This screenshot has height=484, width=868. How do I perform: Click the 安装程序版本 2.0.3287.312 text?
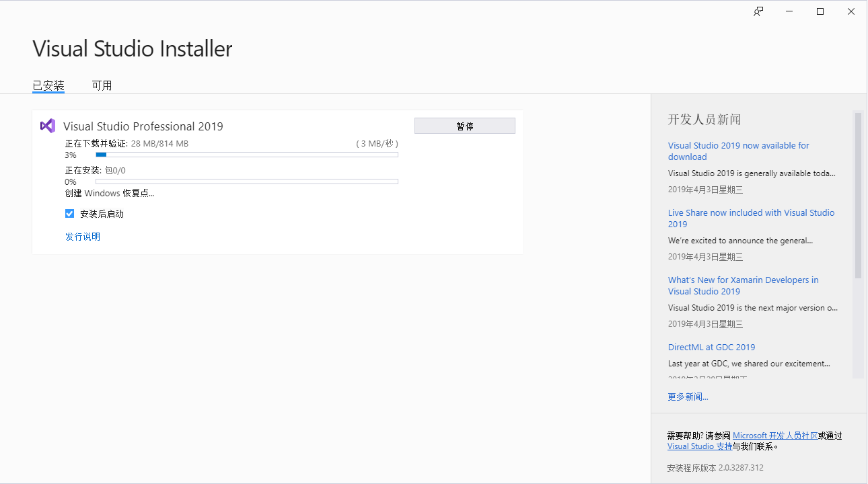click(x=715, y=468)
